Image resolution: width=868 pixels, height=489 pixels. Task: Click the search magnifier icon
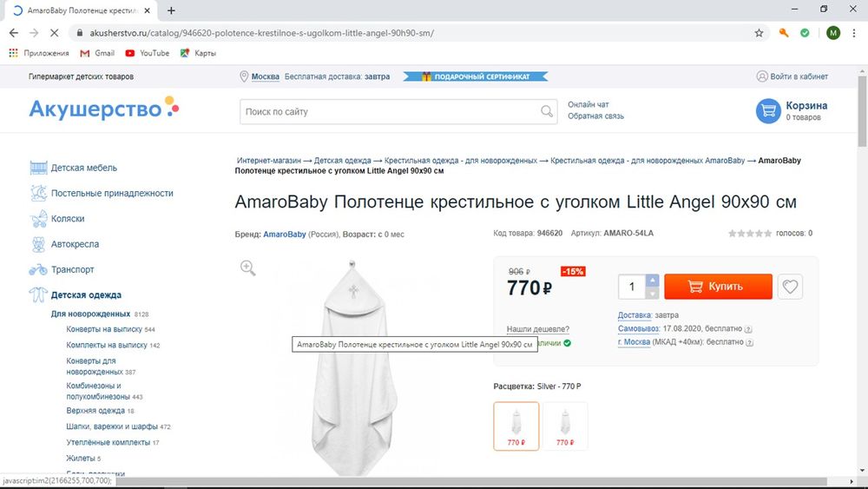547,112
